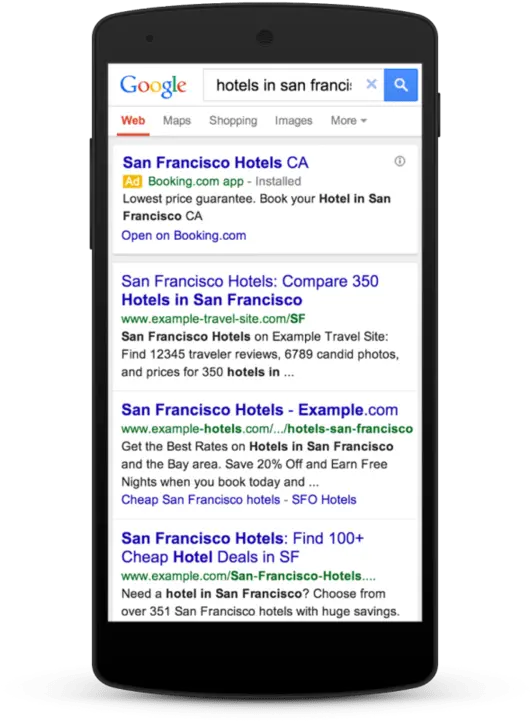Screen dimensions: 530x721
Task: Open the ad info circle icon
Action: point(399,161)
